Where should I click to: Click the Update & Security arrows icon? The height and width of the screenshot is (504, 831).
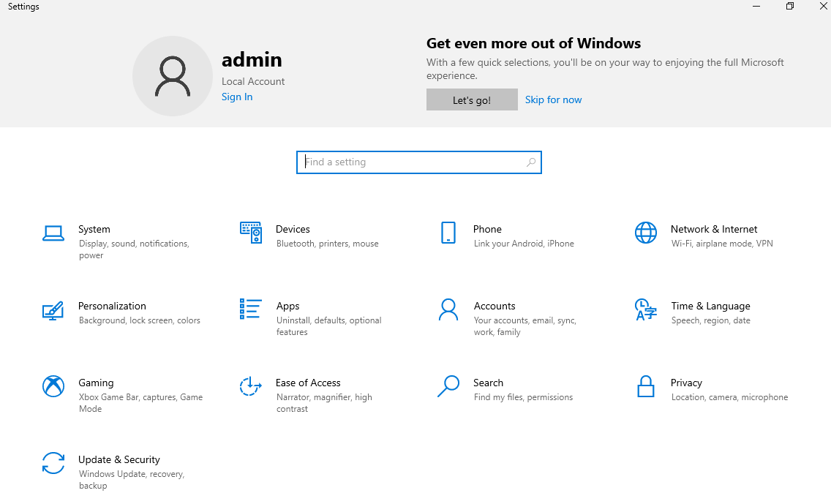pyautogui.click(x=53, y=463)
